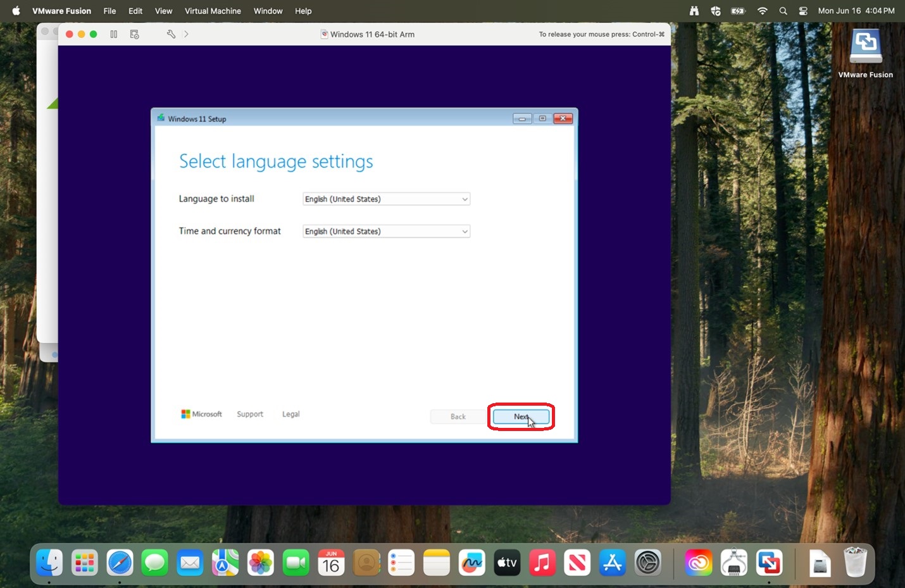Expand the Time and currency format dropdown
Viewport: 905px width, 588px height.
click(x=386, y=231)
